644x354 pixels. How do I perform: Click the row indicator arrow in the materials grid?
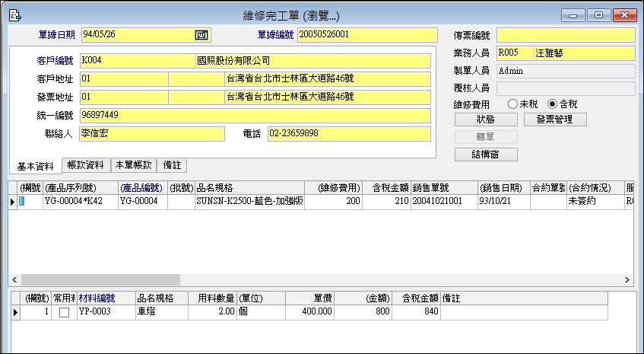[x=14, y=312]
